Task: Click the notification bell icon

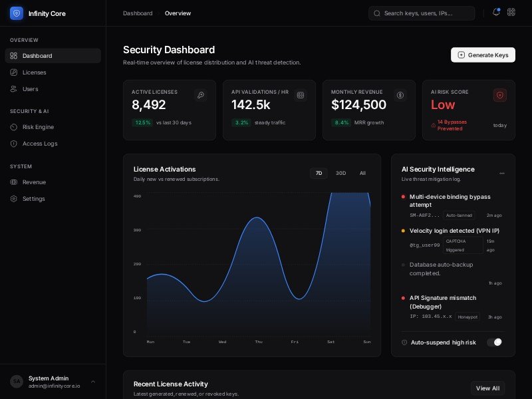Action: point(495,12)
